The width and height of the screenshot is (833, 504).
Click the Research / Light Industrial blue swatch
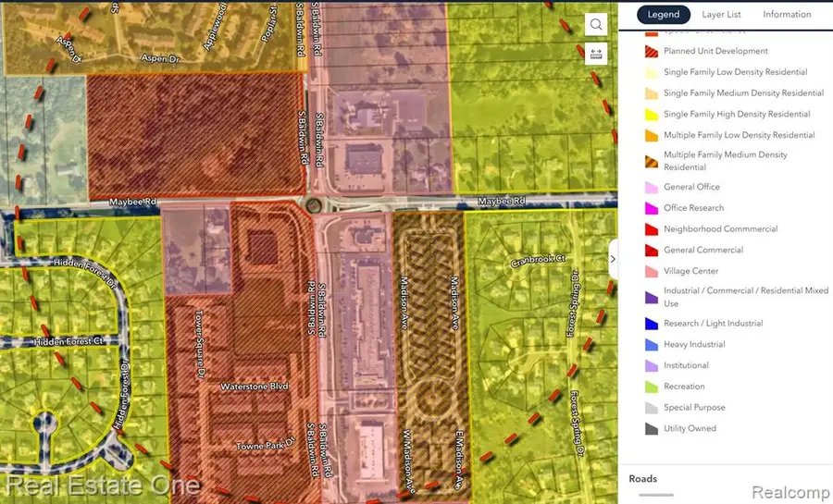[x=651, y=324]
